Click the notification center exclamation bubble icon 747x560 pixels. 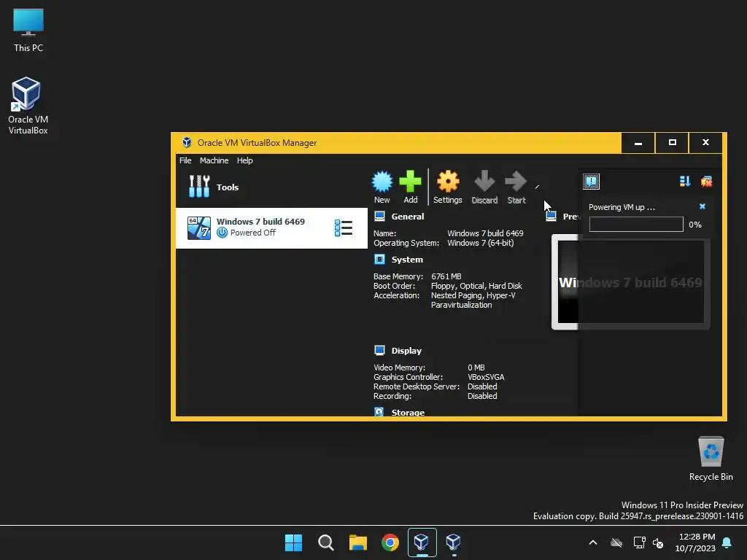[x=591, y=182]
